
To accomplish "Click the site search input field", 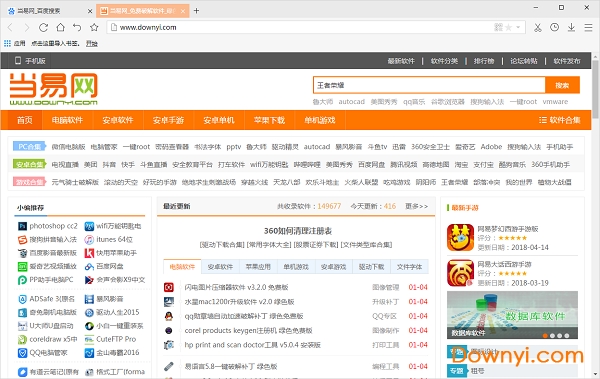I will click(429, 85).
